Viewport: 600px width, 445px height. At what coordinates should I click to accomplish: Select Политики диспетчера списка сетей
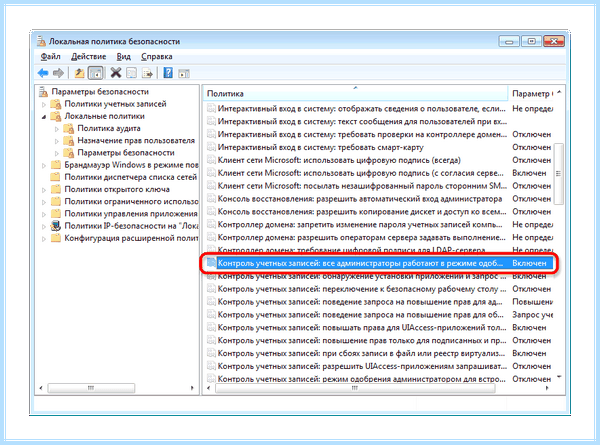(130, 177)
